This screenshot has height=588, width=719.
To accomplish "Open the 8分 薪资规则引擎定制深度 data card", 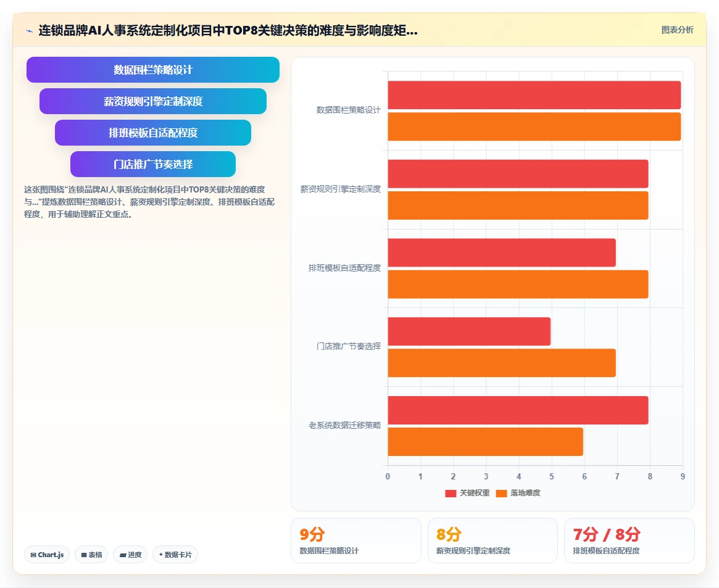I will point(492,540).
